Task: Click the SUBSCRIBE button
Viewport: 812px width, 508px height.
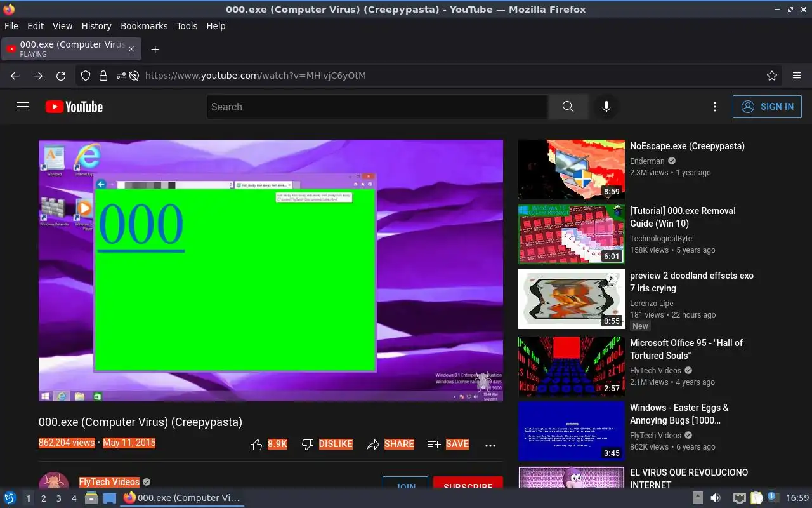Action: (468, 482)
